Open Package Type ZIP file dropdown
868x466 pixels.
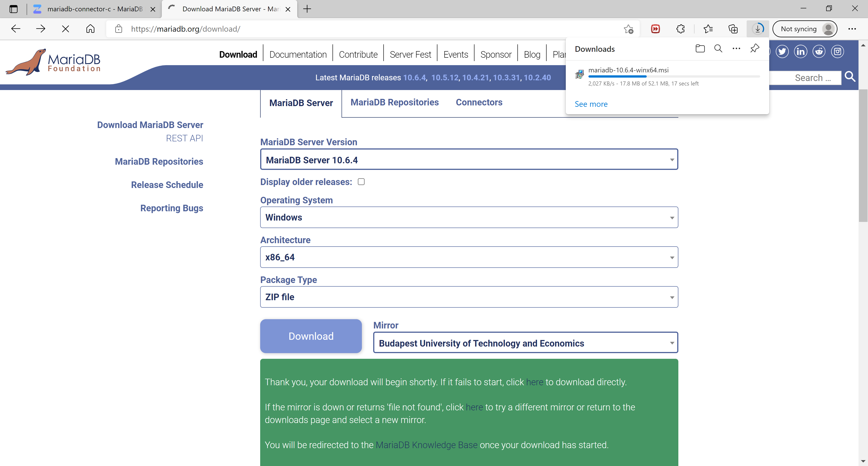[x=469, y=297]
